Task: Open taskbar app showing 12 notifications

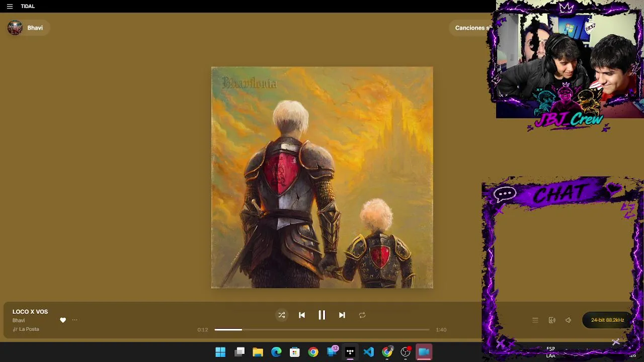Action: [x=332, y=352]
